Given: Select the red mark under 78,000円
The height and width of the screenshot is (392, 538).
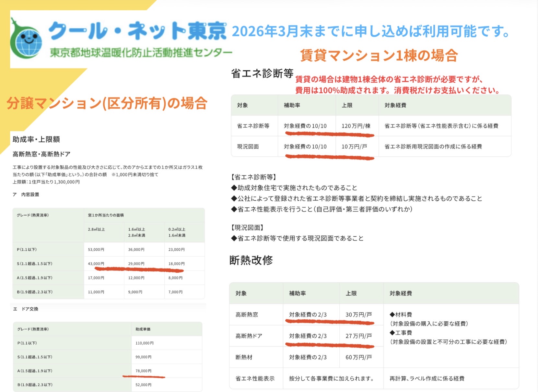Looking at the screenshot, I should (x=144, y=377).
